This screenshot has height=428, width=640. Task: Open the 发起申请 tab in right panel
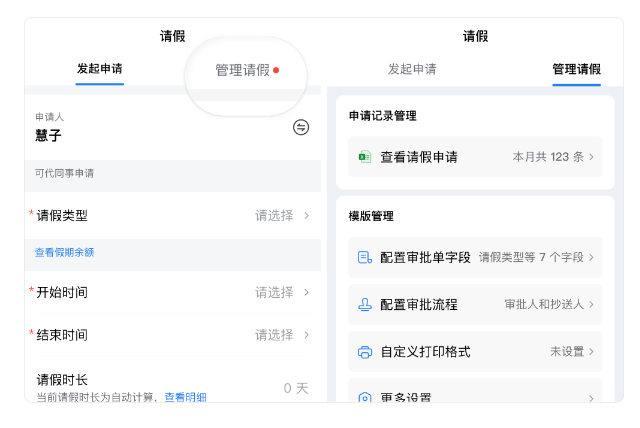(x=412, y=69)
